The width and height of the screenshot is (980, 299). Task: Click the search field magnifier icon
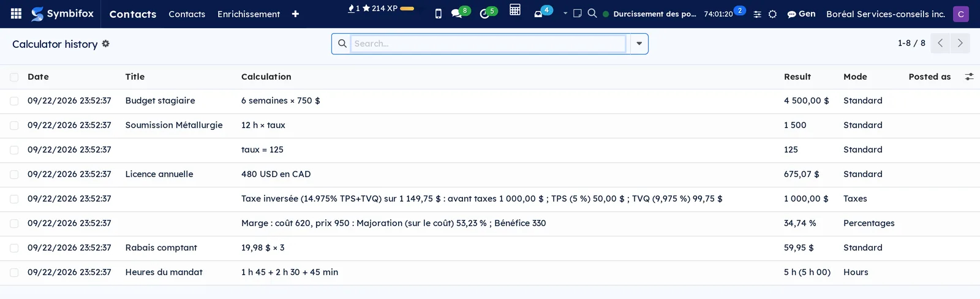[x=342, y=44]
